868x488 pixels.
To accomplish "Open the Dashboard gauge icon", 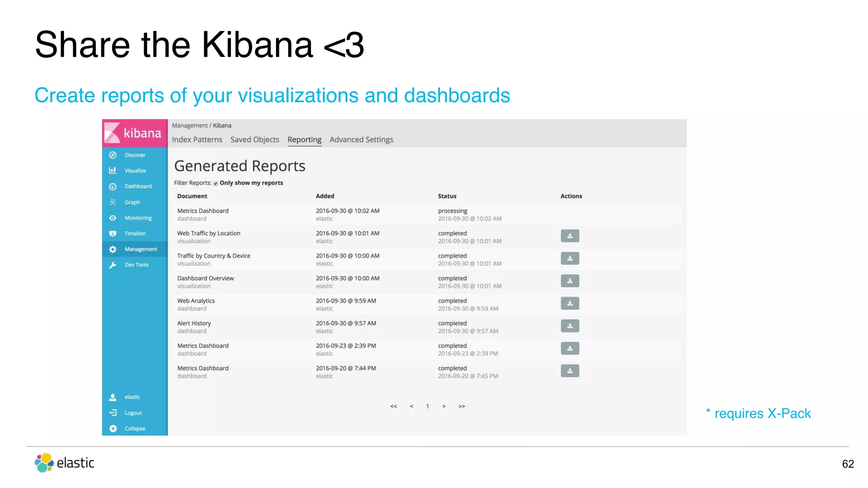I will click(x=113, y=186).
